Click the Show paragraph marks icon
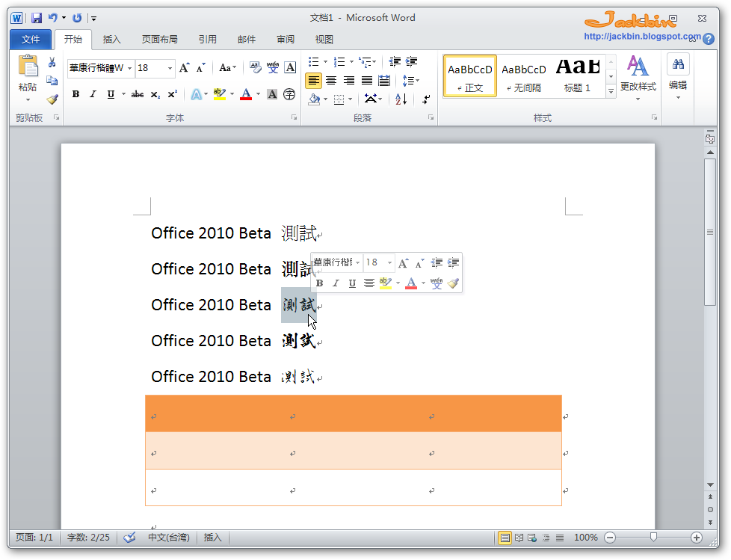The width and height of the screenshot is (731, 560). pos(426,99)
